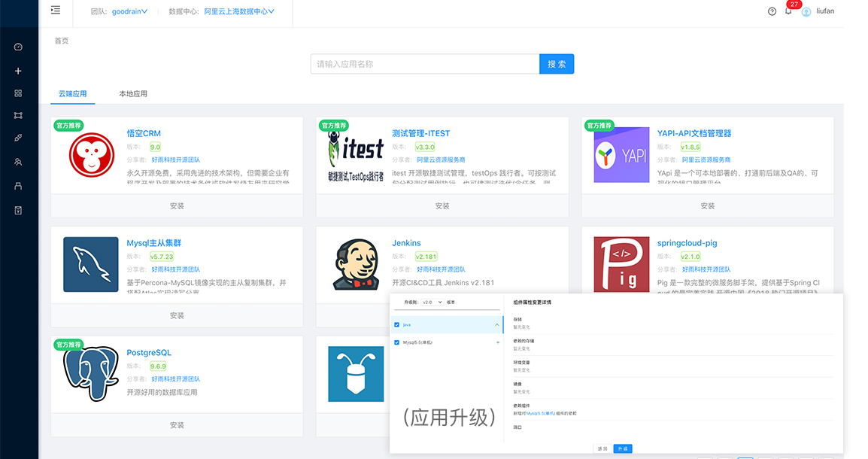This screenshot has height=459, width=868.
Task: Focus the 请输入应用名称 search field
Action: coord(425,64)
